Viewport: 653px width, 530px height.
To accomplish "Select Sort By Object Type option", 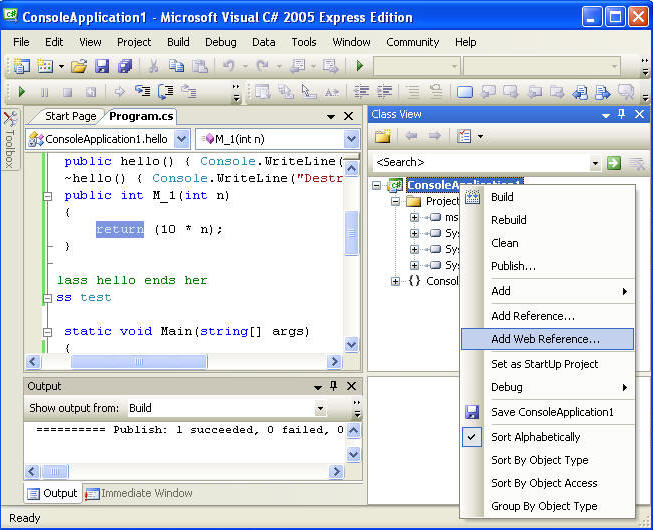I will [539, 460].
